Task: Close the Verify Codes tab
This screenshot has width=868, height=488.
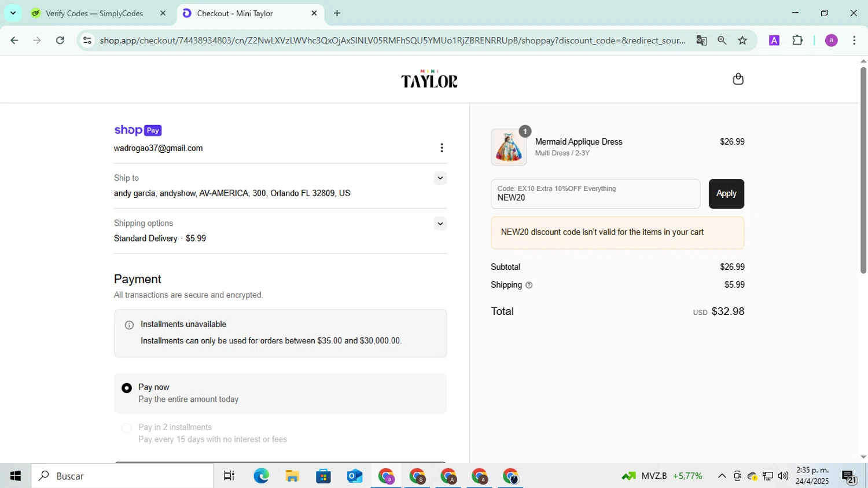Action: 163,13
